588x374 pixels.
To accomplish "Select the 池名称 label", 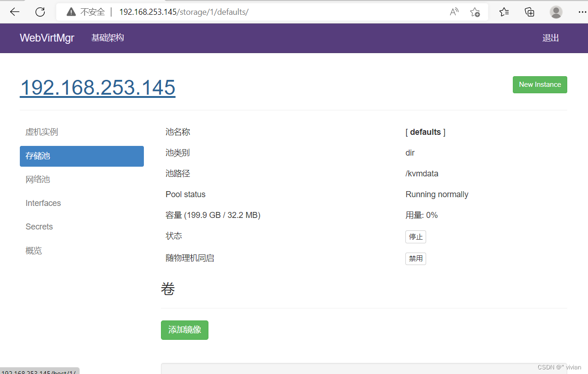I will point(178,132).
